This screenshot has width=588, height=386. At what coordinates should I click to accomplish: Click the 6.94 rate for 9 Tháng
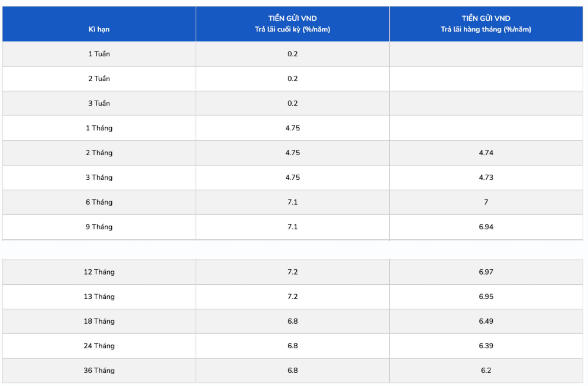[x=486, y=227]
